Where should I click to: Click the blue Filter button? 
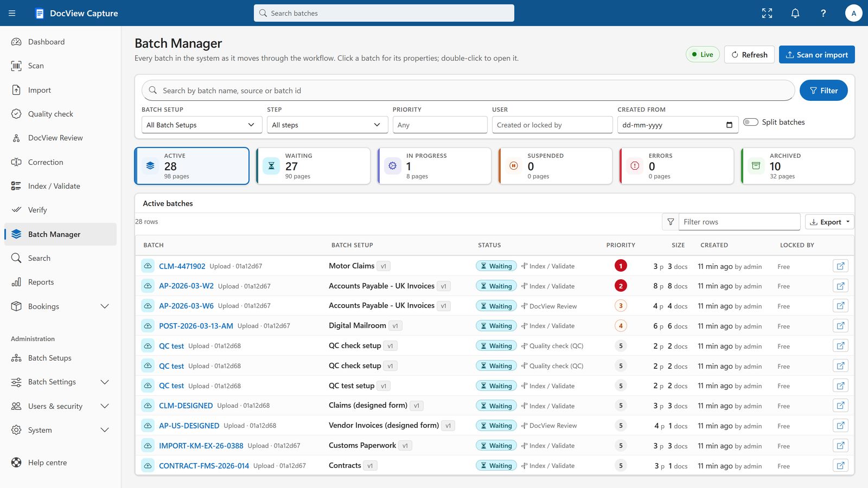point(824,91)
